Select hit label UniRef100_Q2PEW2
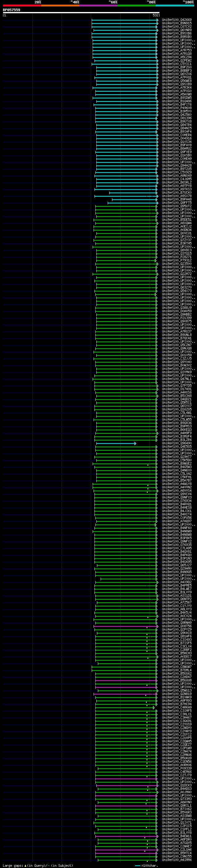Viewport: 197px width, 868px height. (x=176, y=61)
